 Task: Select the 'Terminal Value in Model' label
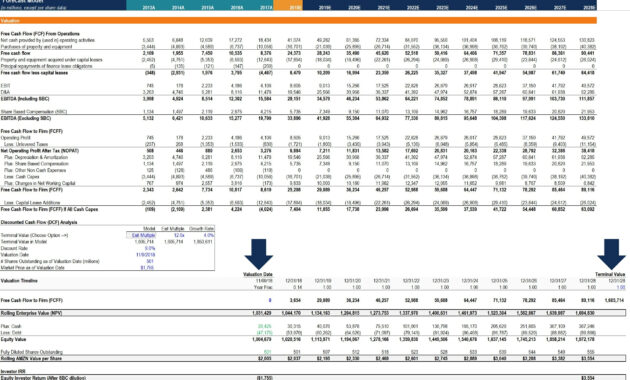point(23,242)
